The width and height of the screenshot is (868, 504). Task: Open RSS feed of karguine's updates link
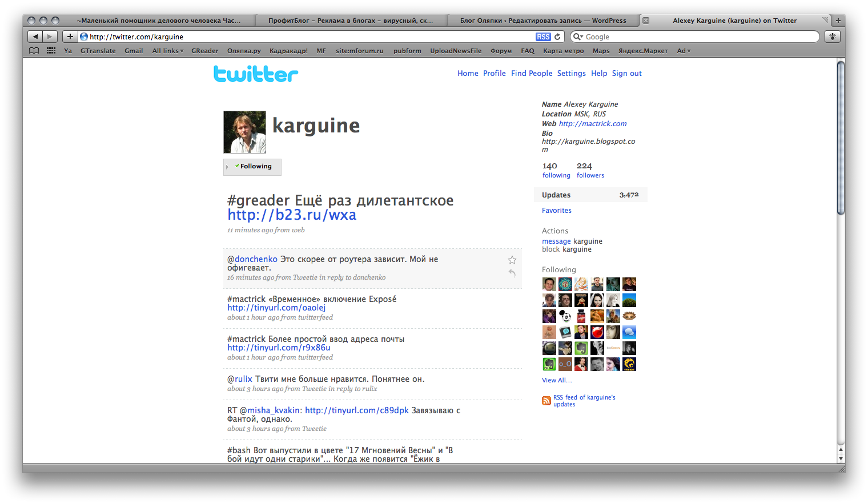584,401
